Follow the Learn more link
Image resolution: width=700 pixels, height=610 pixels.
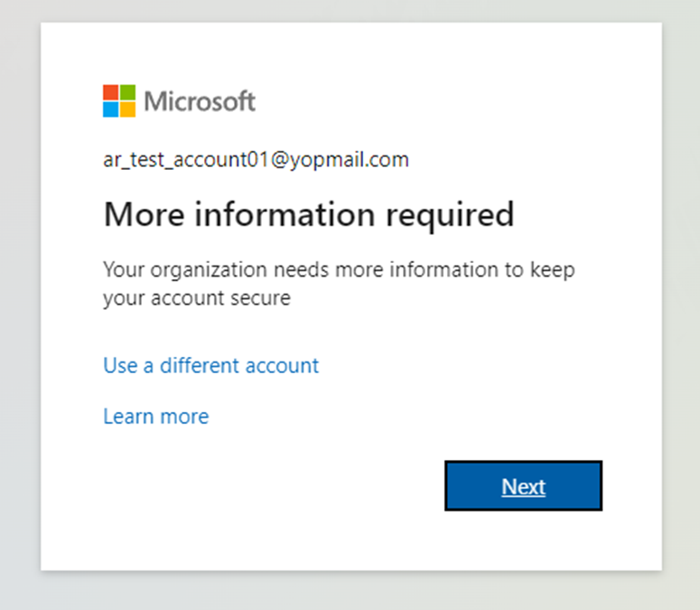coord(155,416)
